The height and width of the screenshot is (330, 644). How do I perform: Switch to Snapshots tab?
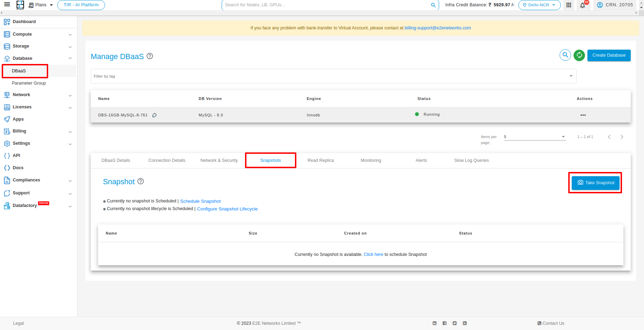coord(271,160)
